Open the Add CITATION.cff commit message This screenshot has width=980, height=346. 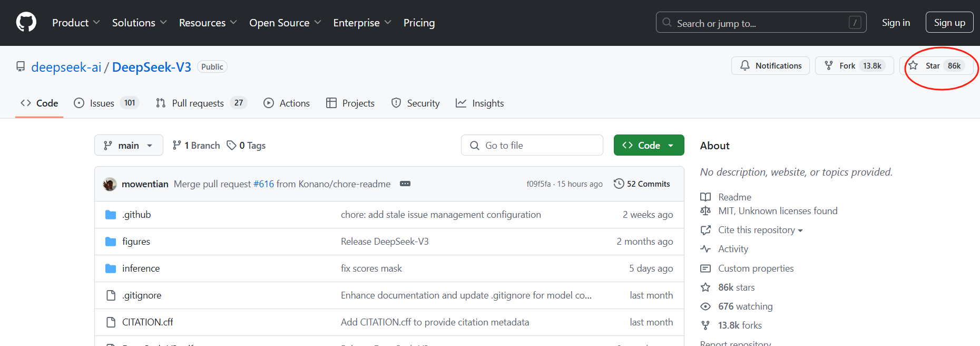click(x=435, y=322)
